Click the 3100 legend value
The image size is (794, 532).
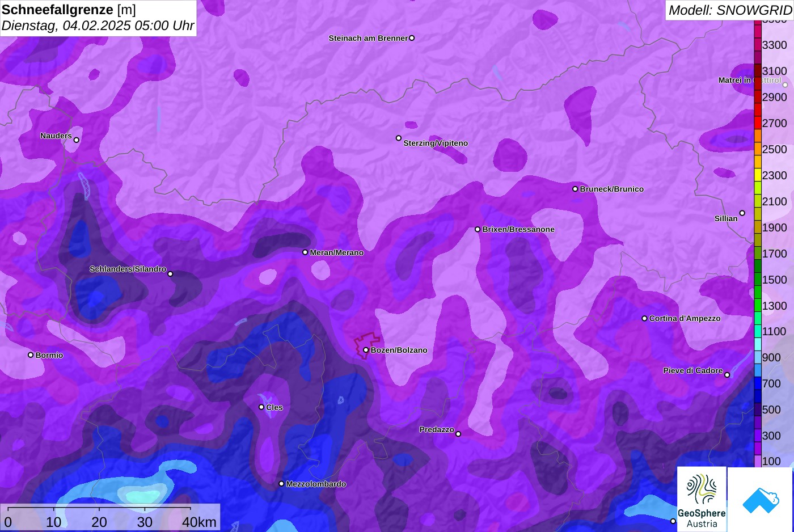pos(775,71)
